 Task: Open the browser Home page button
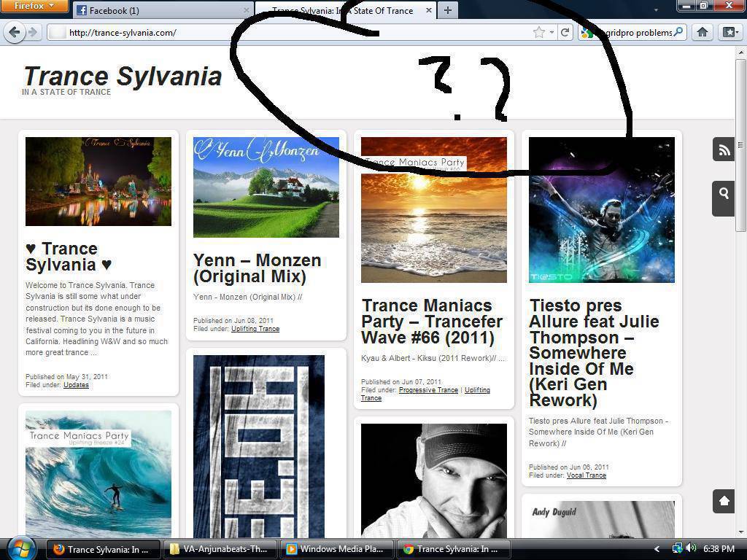pos(703,32)
